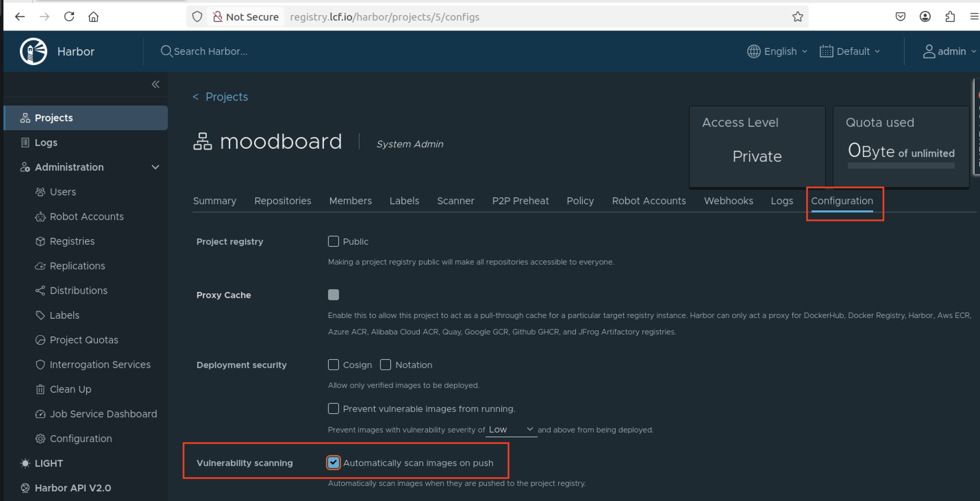Click the browser home icon
980x501 pixels.
(x=93, y=17)
